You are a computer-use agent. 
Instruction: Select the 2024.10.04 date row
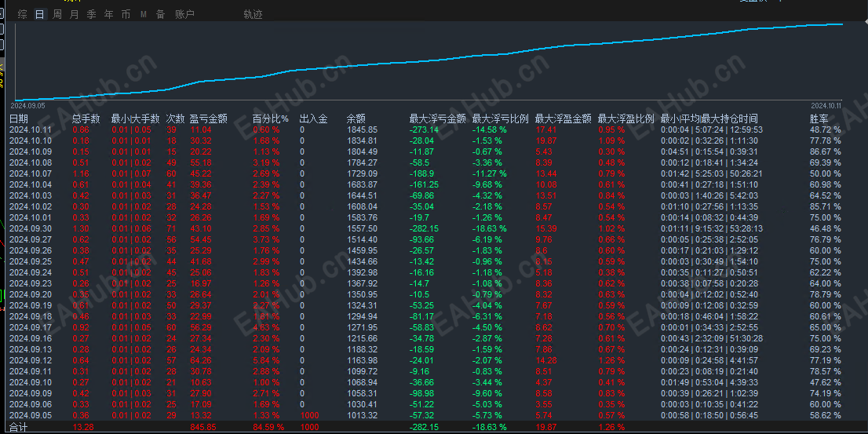[x=31, y=184]
